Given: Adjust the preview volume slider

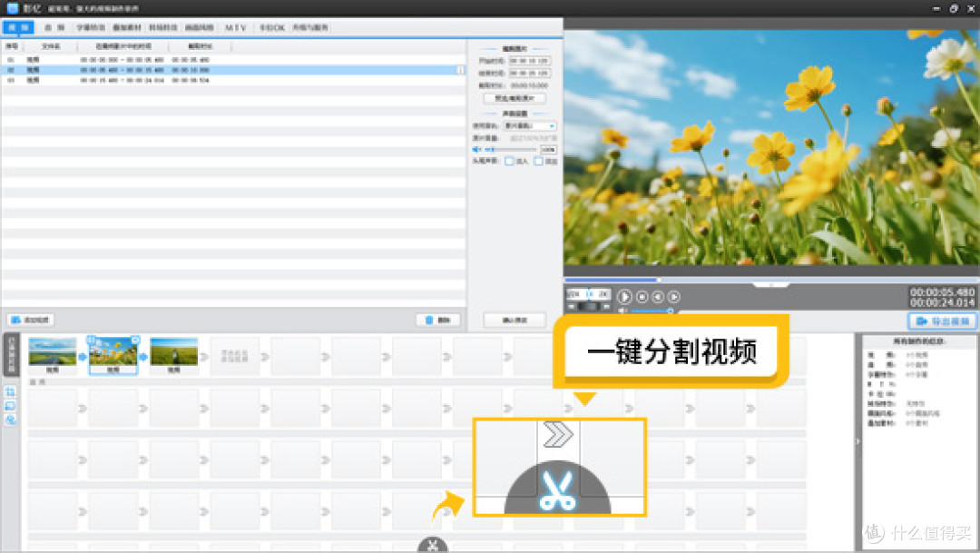Looking at the screenshot, I should 652,311.
